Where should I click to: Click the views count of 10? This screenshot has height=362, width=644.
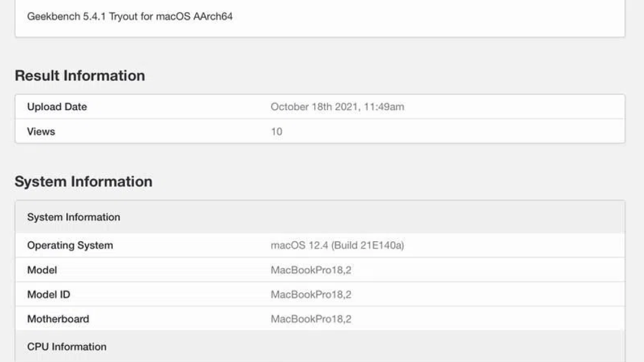point(276,132)
